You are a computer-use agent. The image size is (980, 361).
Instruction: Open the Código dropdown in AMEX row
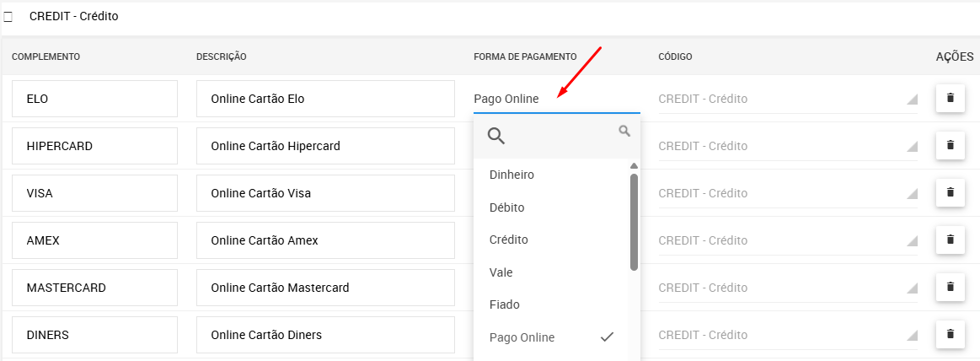coord(788,241)
